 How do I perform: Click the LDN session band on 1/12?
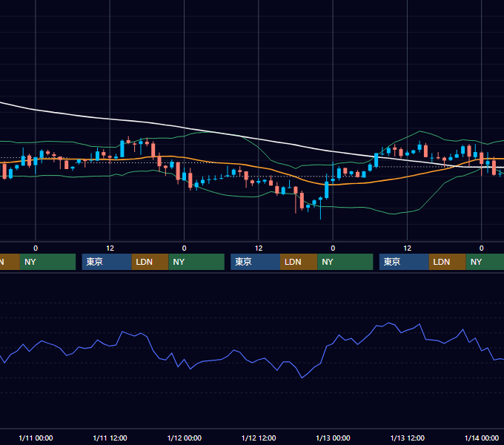click(299, 262)
